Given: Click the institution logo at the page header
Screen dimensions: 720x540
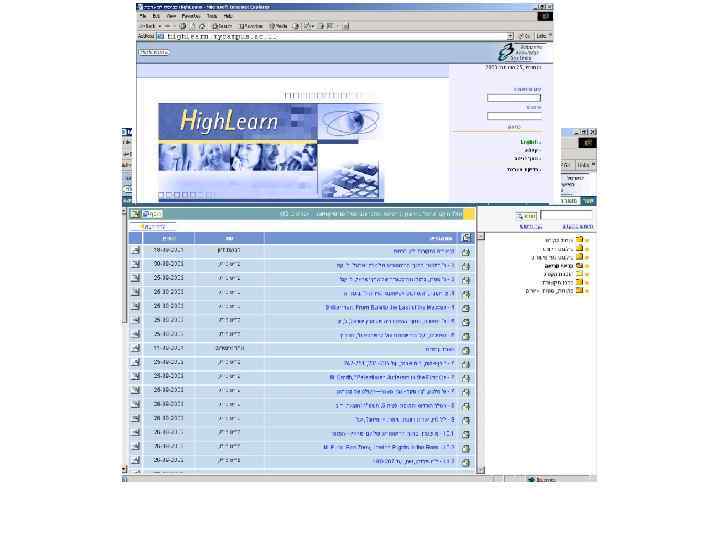Looking at the screenshot, I should 520,52.
